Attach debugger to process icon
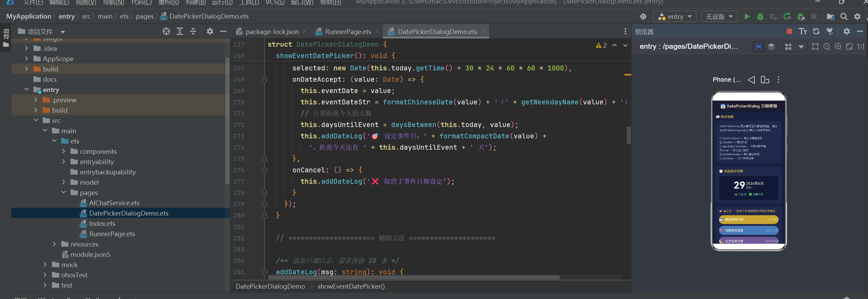 click(x=801, y=16)
